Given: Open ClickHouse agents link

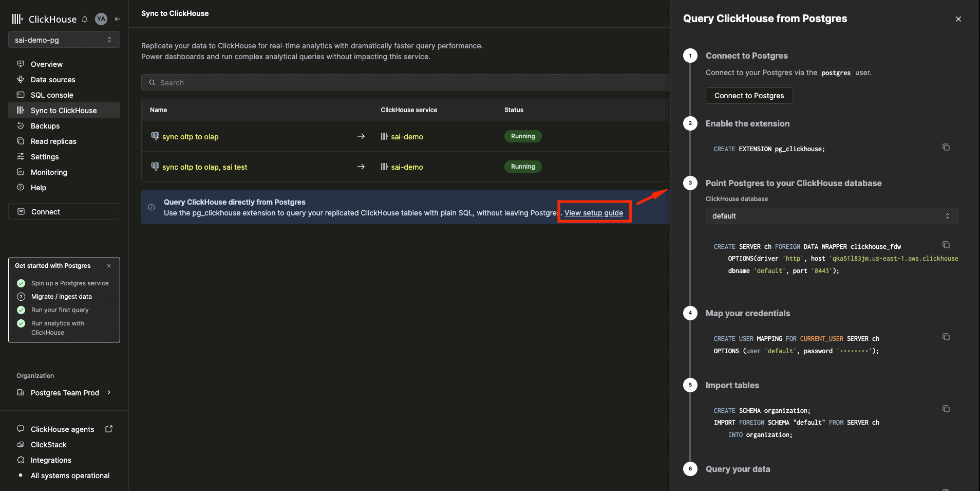Looking at the screenshot, I should [x=63, y=429].
